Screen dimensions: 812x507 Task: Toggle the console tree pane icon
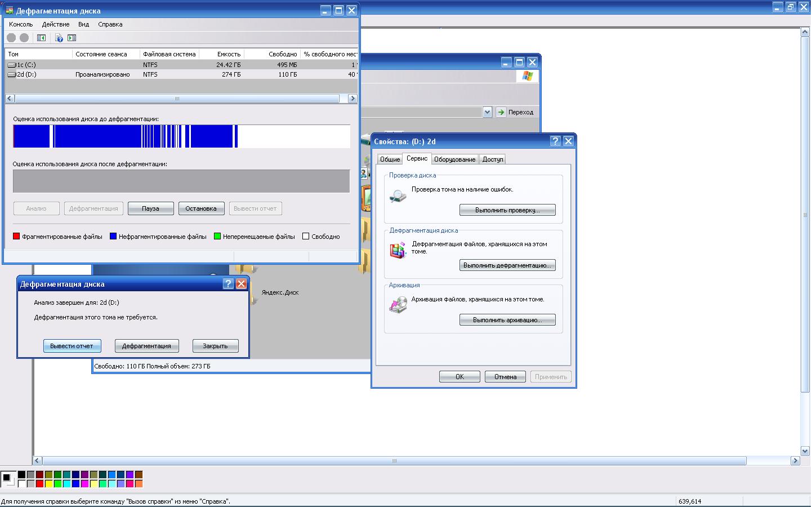(x=41, y=38)
